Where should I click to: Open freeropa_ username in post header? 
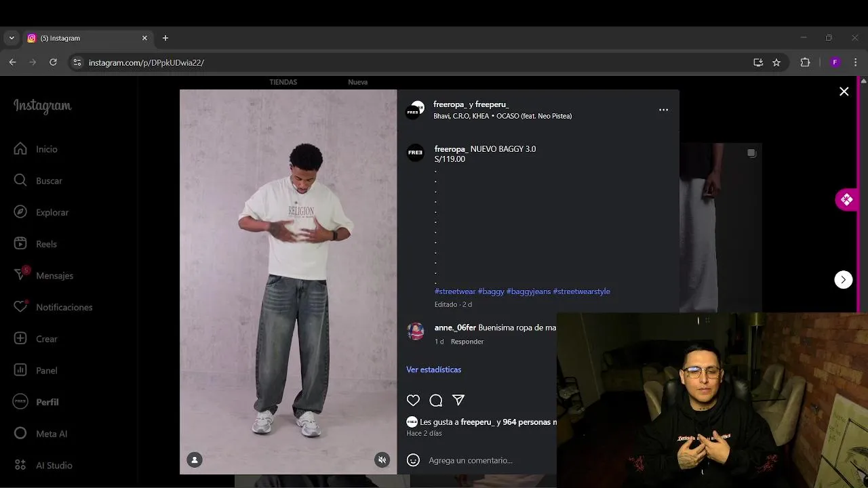pos(450,104)
